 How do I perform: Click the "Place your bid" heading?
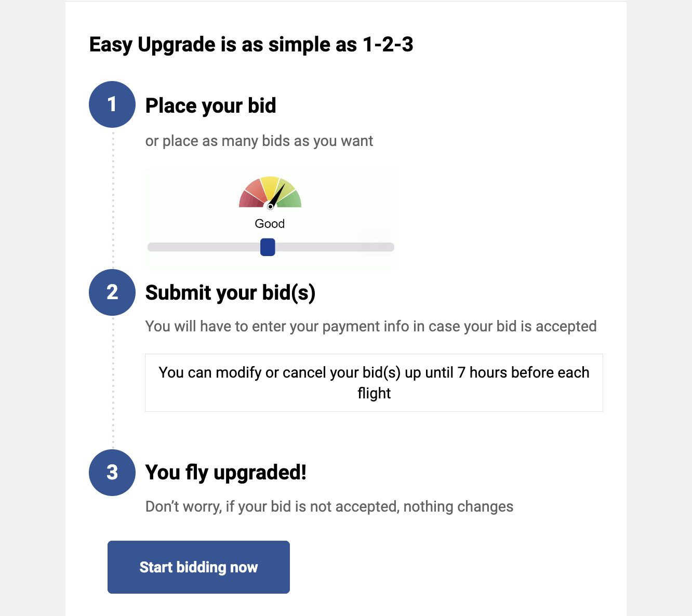coord(210,105)
